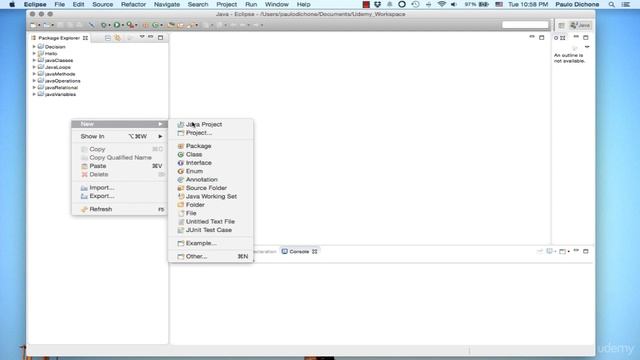This screenshot has height=360, width=640.
Task: Open the Outline view menu triangle
Action: pos(587,47)
